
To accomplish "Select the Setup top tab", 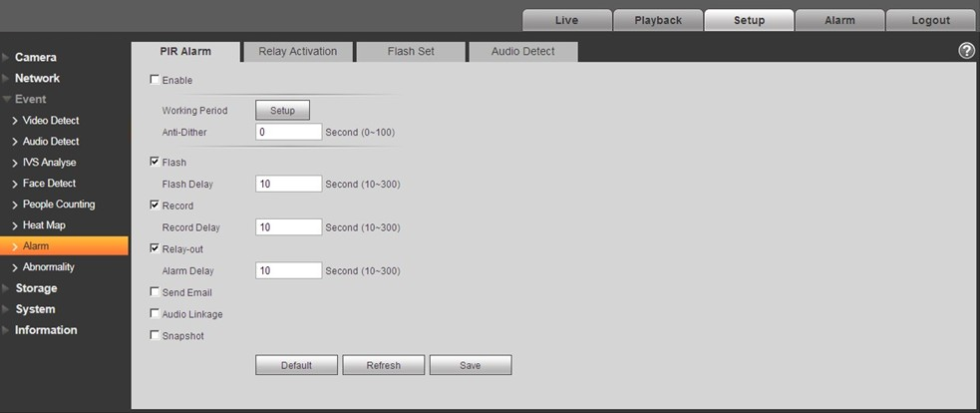I will [749, 20].
